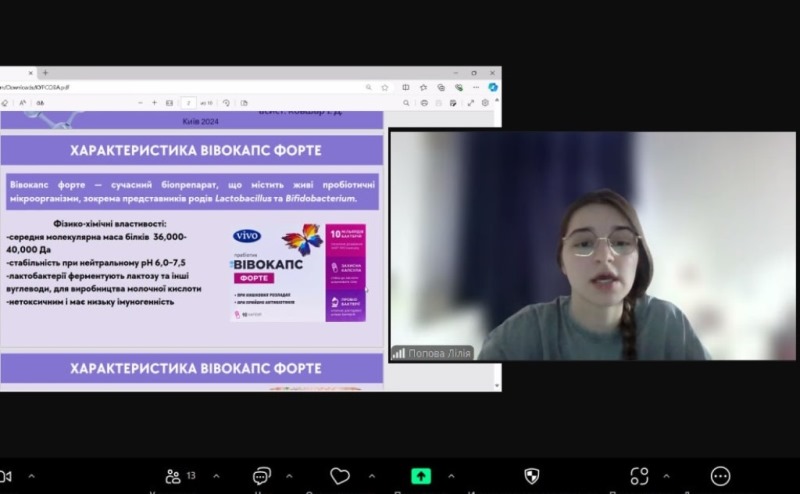The width and height of the screenshot is (800, 494).
Task: Click the heart reactions icon
Action: coord(341,476)
